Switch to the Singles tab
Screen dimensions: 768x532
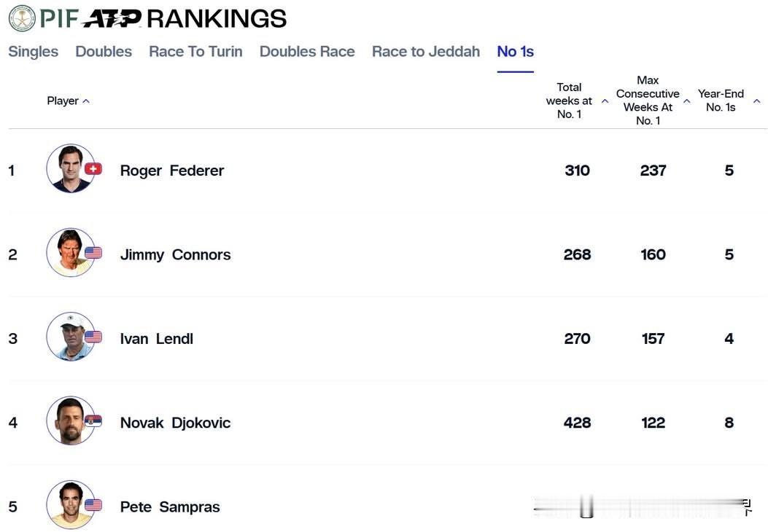[x=34, y=52]
